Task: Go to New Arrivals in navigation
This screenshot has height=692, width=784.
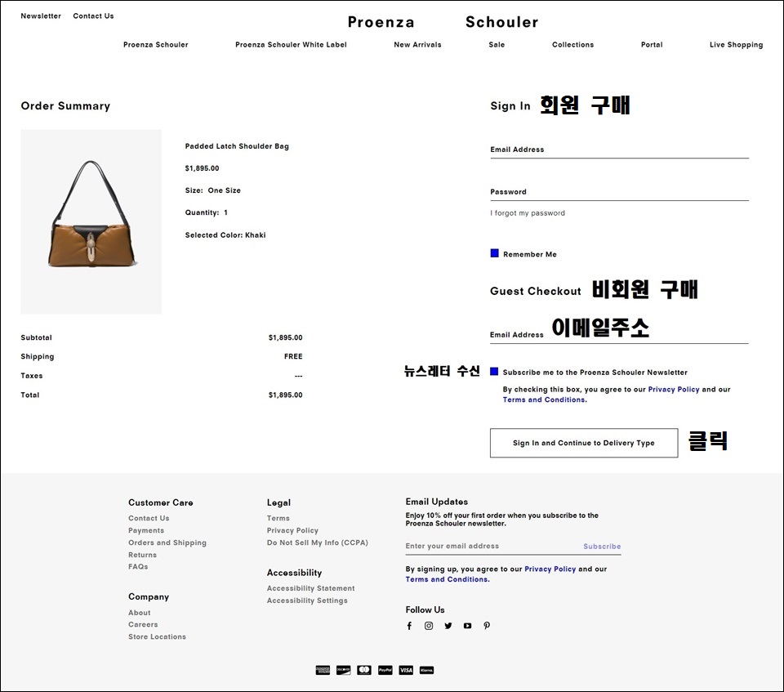Action: [x=417, y=45]
